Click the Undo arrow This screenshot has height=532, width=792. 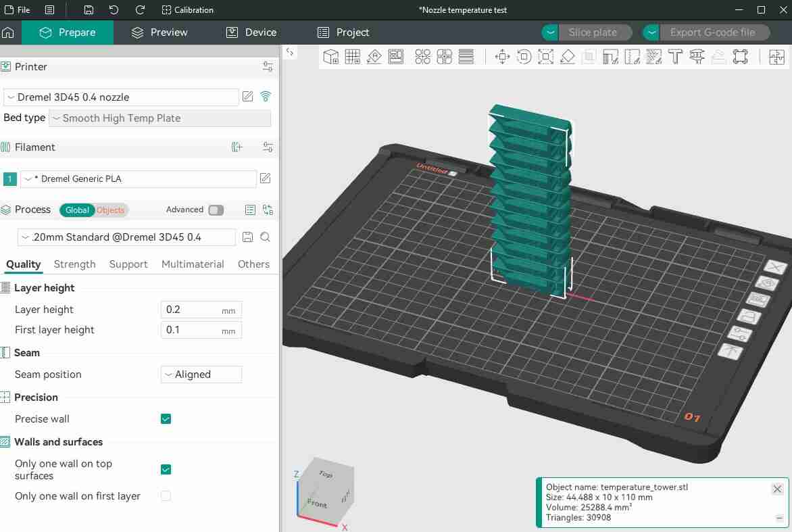point(114,9)
